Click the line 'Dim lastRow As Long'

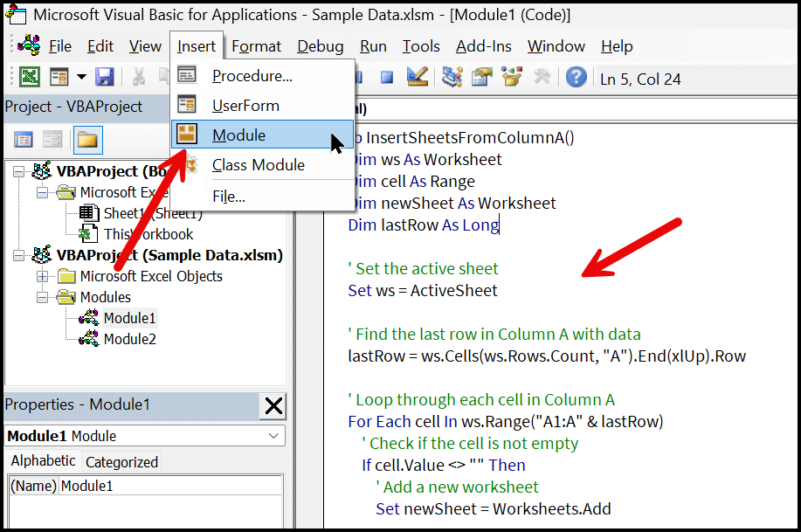point(424,225)
